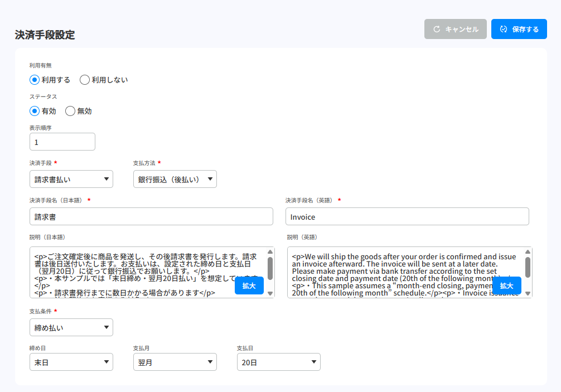Click the 決済手段名（英語）Invoice field
This screenshot has height=392, width=561.
407,216
